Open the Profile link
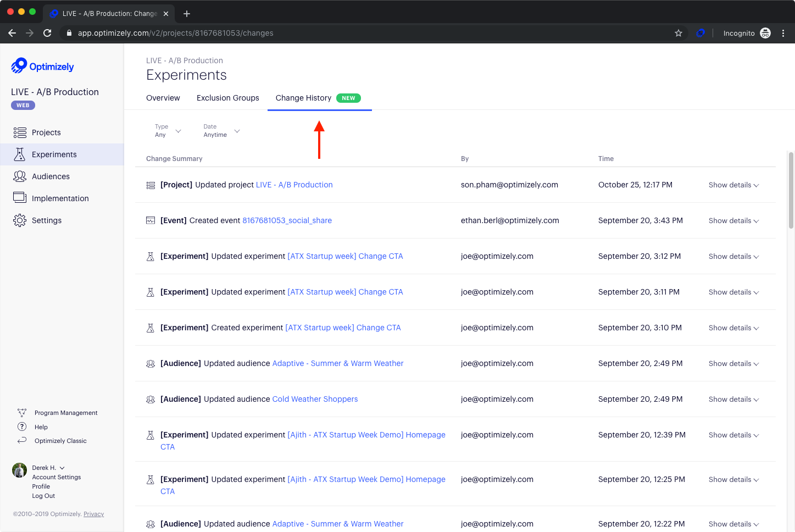 pos(41,486)
